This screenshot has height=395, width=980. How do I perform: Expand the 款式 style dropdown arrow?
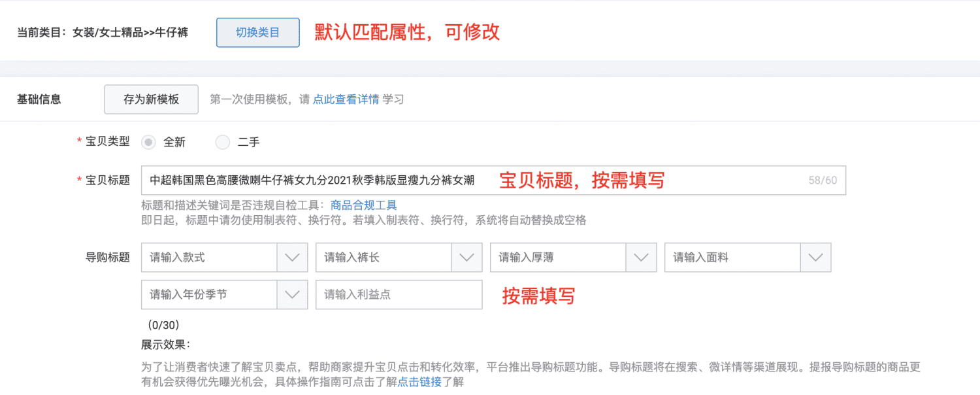click(292, 257)
